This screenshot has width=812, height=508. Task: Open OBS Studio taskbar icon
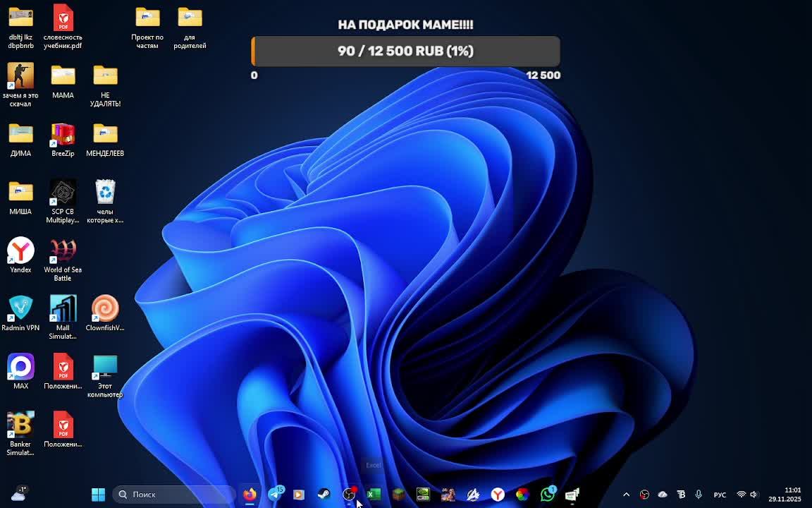[350, 495]
